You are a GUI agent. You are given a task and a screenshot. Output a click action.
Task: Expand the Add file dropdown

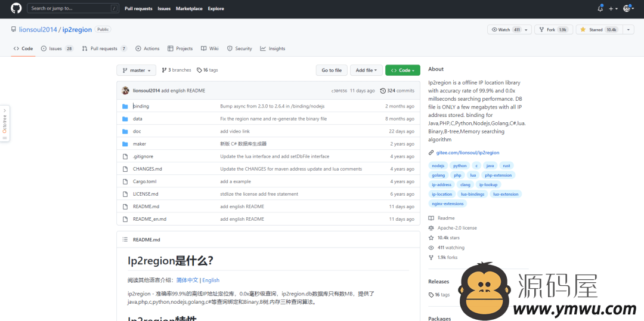(366, 70)
